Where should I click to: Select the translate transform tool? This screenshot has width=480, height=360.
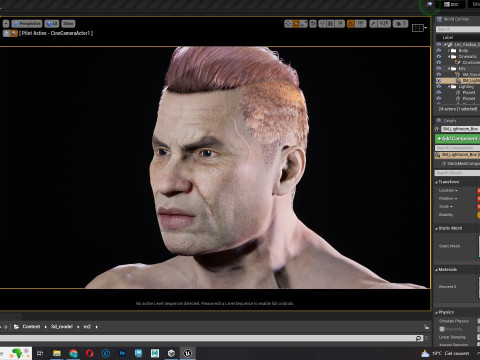click(x=288, y=24)
